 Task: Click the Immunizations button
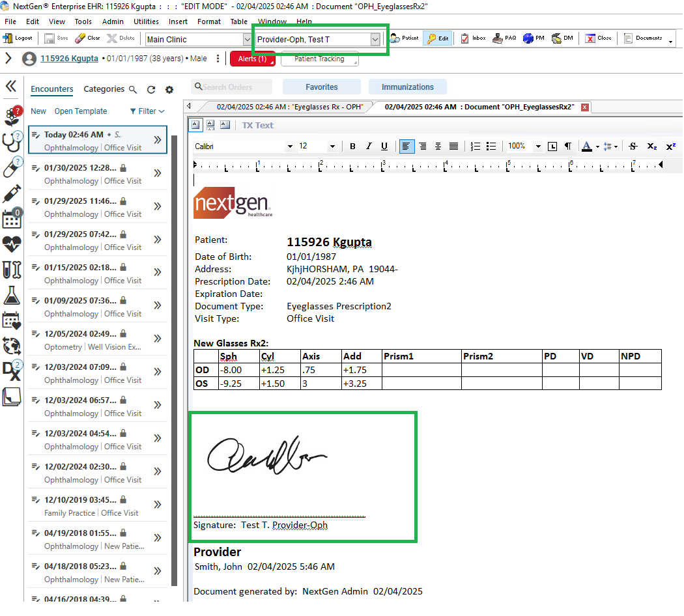(x=407, y=87)
